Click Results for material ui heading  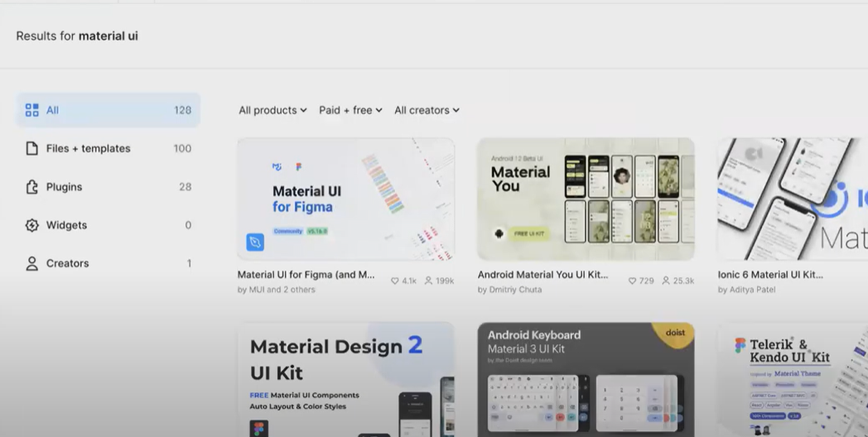pyautogui.click(x=77, y=36)
